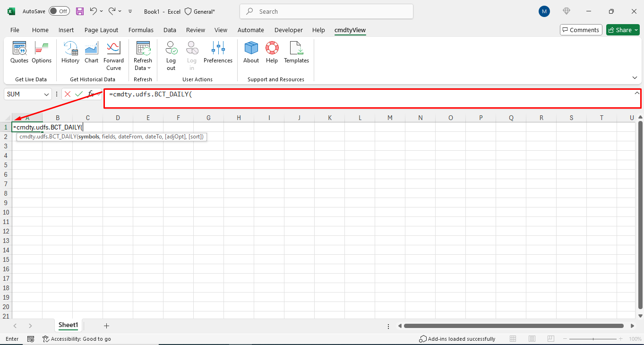Switch to Normal view

[513, 339]
